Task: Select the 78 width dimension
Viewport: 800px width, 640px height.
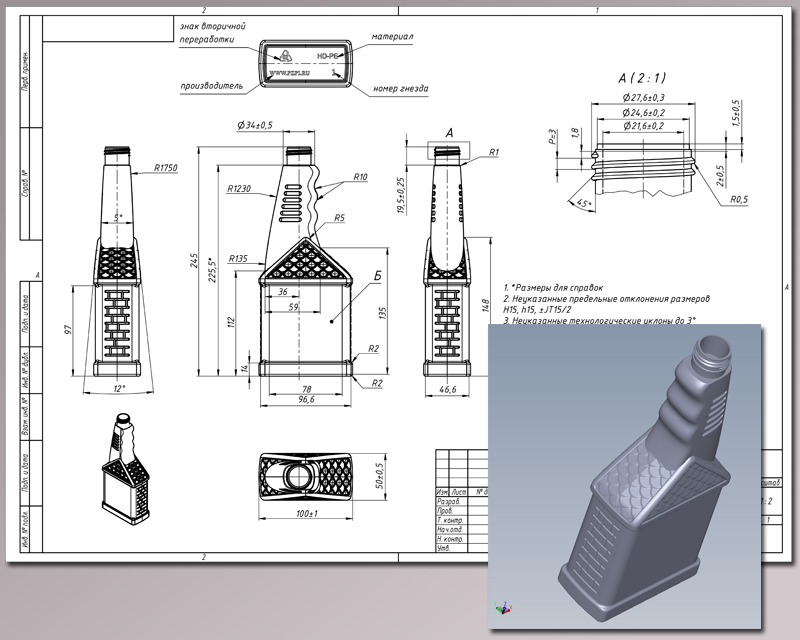Action: pos(306,389)
